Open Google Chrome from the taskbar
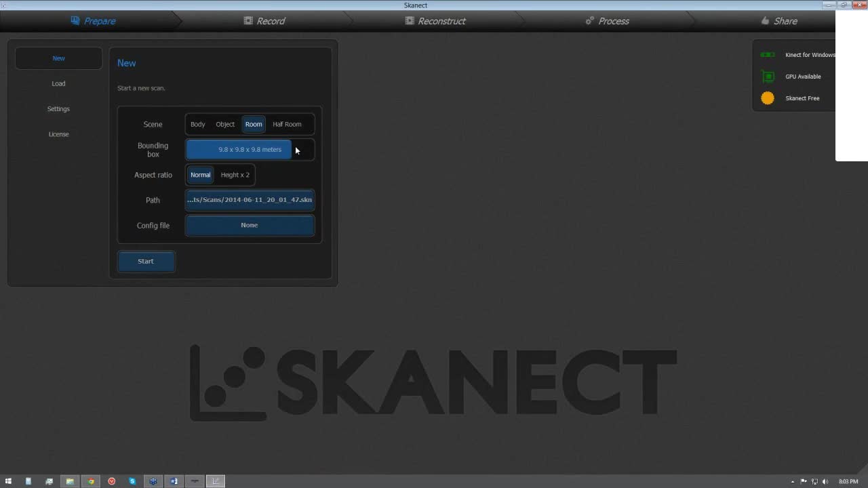This screenshot has width=868, height=488. tap(91, 481)
